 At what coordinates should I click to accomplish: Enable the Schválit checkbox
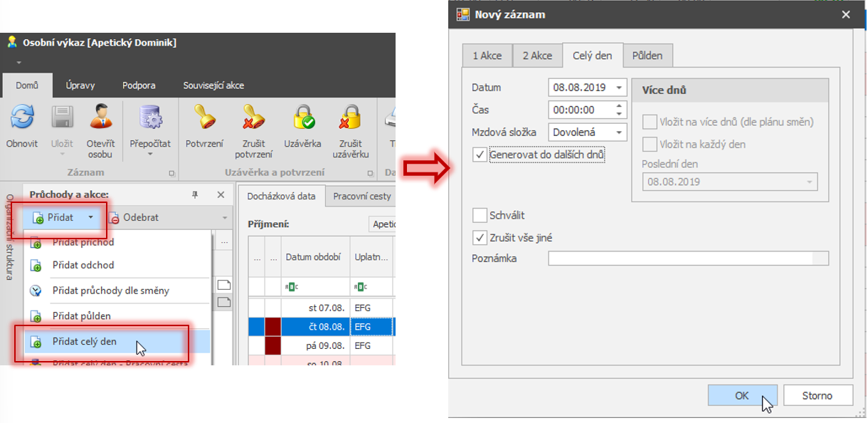click(x=480, y=215)
